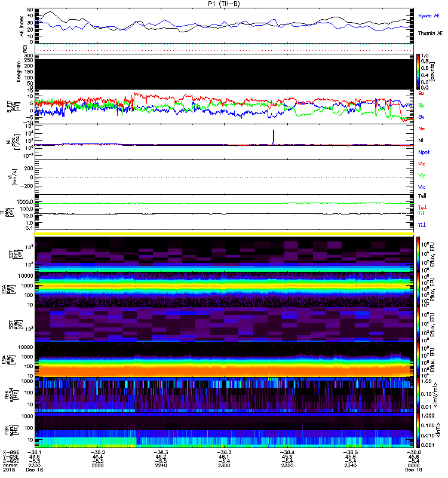
Task: Click the Ne density legend label
Action: (422, 129)
